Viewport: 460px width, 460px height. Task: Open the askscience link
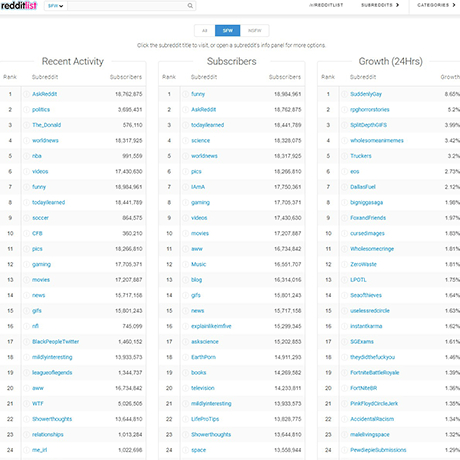205,342
